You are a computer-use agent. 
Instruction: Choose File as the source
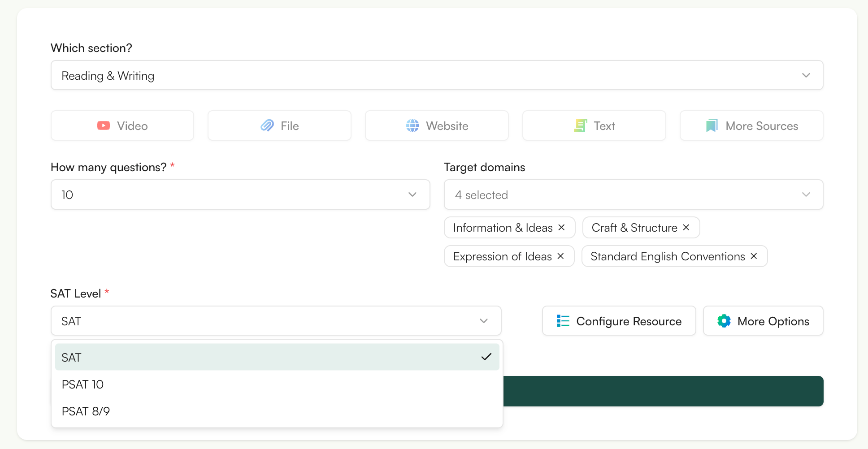point(279,125)
